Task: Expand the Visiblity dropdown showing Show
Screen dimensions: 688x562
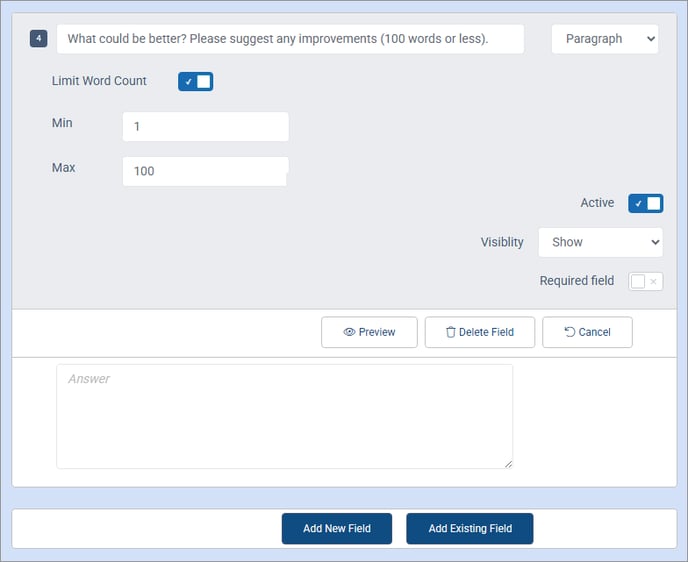Action: click(600, 242)
